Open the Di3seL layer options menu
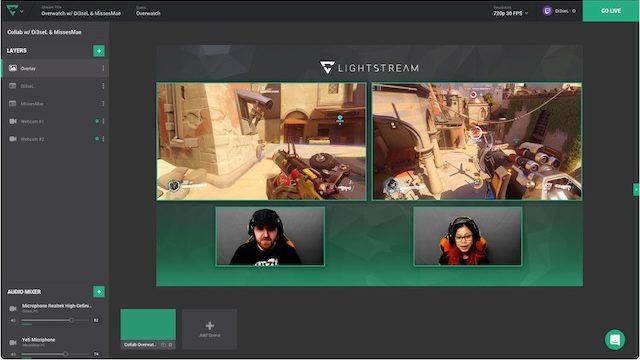The image size is (640, 360). [x=103, y=86]
